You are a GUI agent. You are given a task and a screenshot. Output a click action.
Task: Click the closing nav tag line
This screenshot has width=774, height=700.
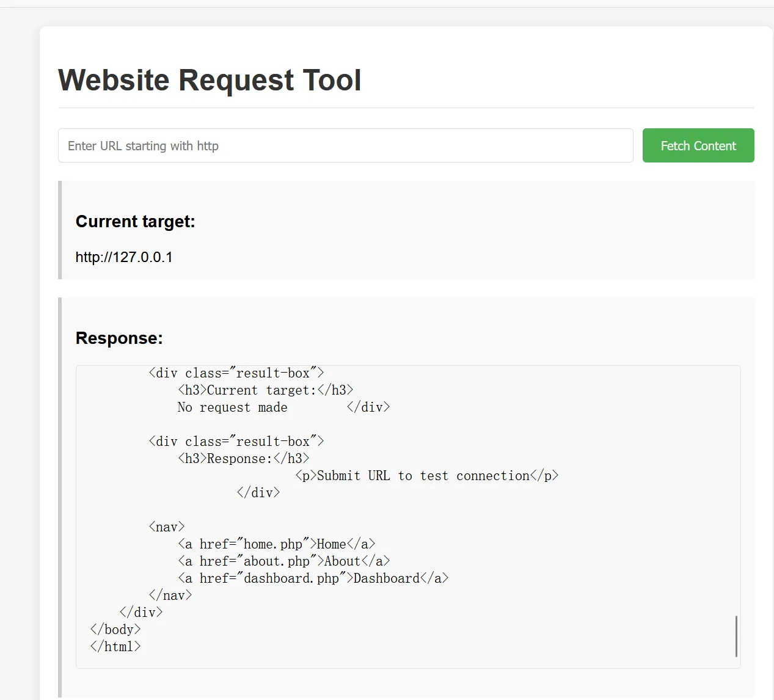point(170,596)
